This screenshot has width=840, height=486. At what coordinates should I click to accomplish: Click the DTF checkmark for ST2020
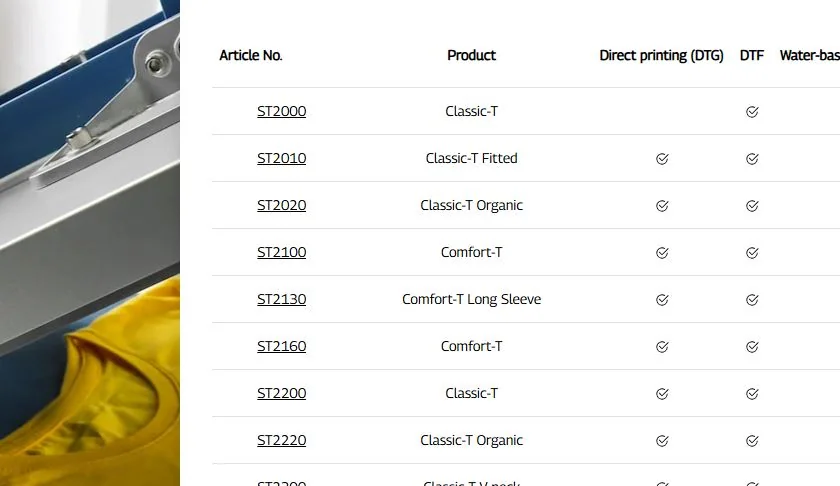pos(752,206)
